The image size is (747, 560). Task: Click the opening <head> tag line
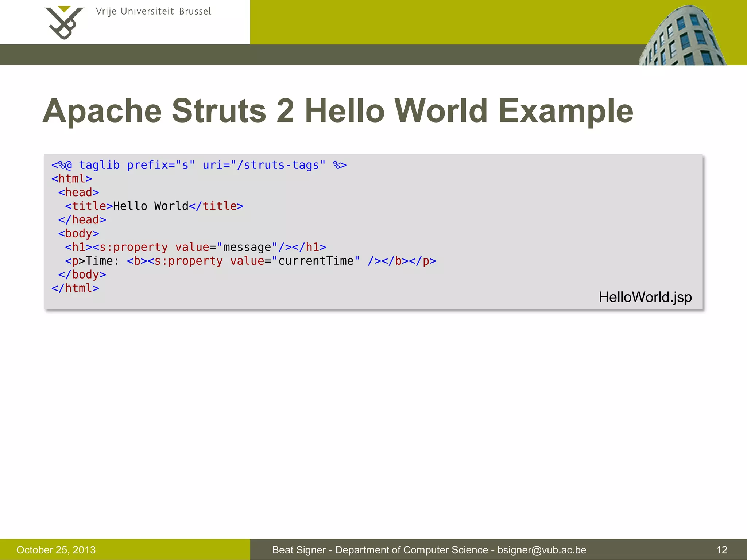coord(78,192)
